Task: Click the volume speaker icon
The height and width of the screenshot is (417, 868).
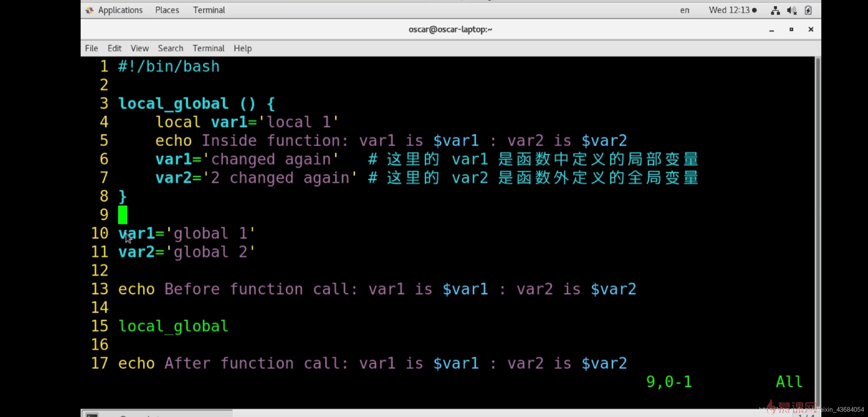Action: [x=792, y=10]
